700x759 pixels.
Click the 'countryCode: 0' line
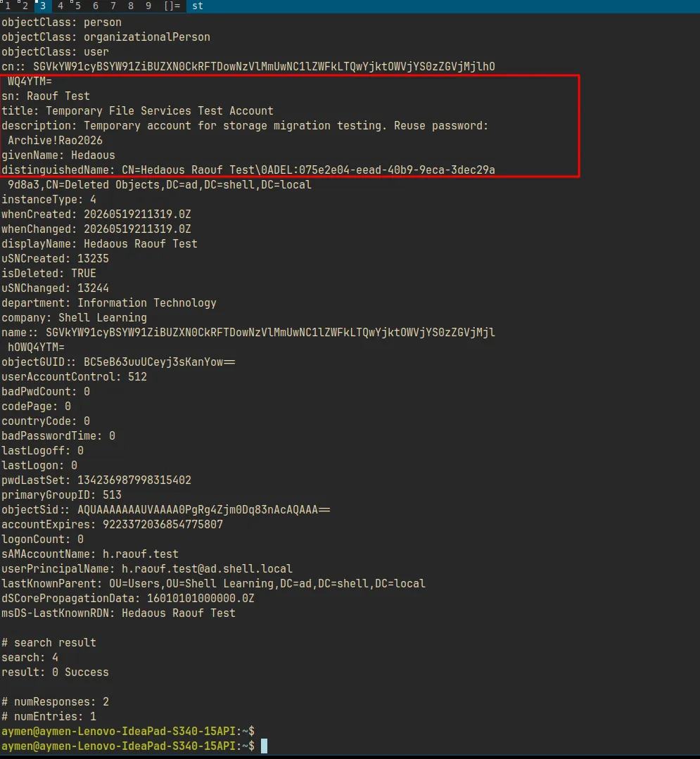point(46,421)
